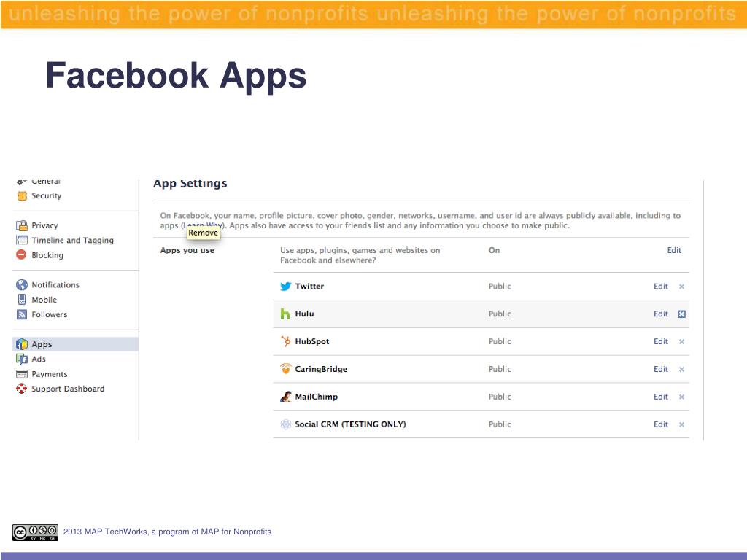Screen dimensions: 747x560
Task: Open Notifications settings
Action: click(x=55, y=285)
